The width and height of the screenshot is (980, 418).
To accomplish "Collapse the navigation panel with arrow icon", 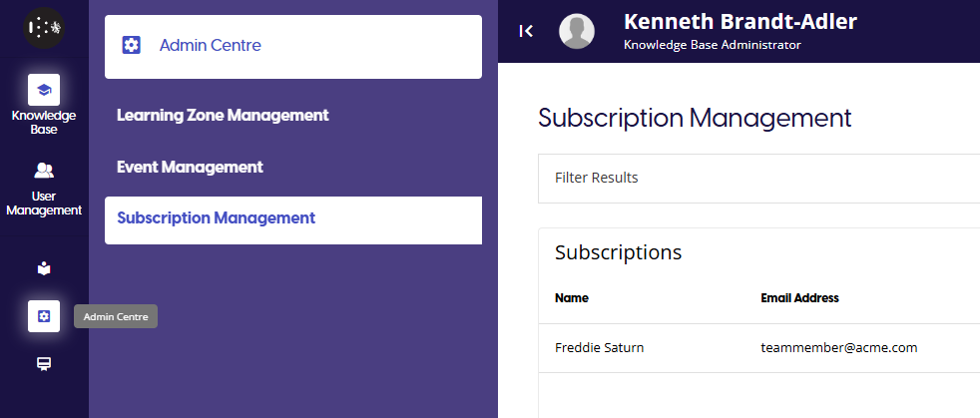I will (526, 31).
